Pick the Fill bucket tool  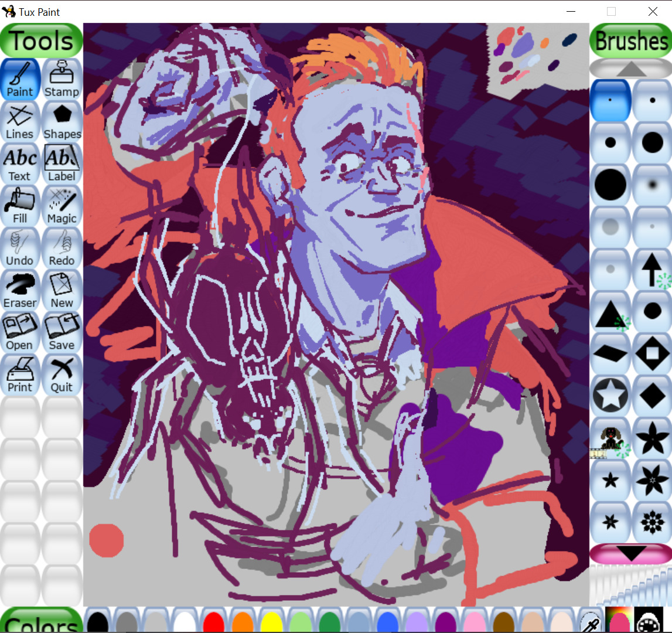[x=20, y=205]
